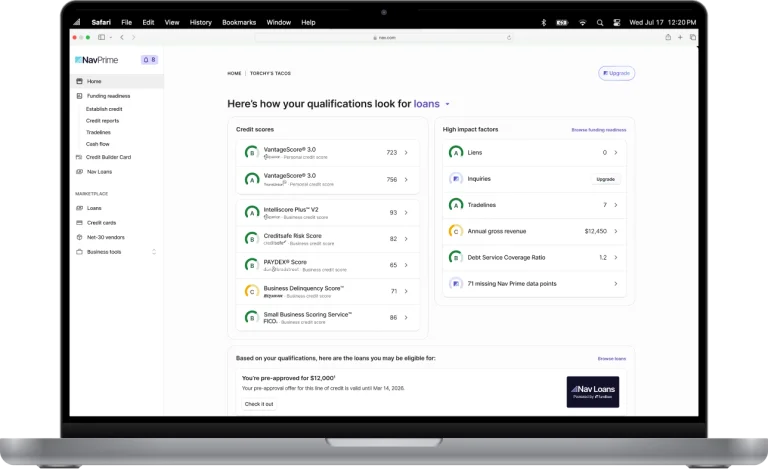Open macOS Control Center
This screenshot has width=768, height=469.
617,23
